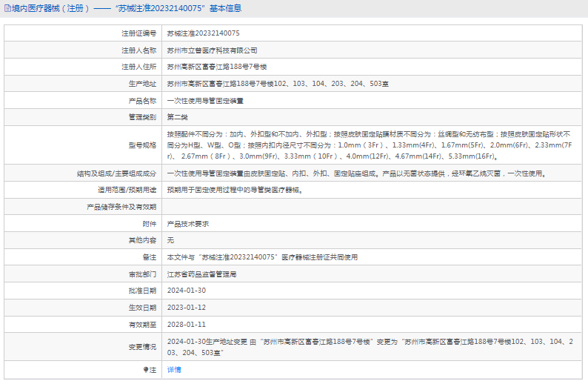Select registration number 苏械注准20232140075 in the table

(x=203, y=33)
